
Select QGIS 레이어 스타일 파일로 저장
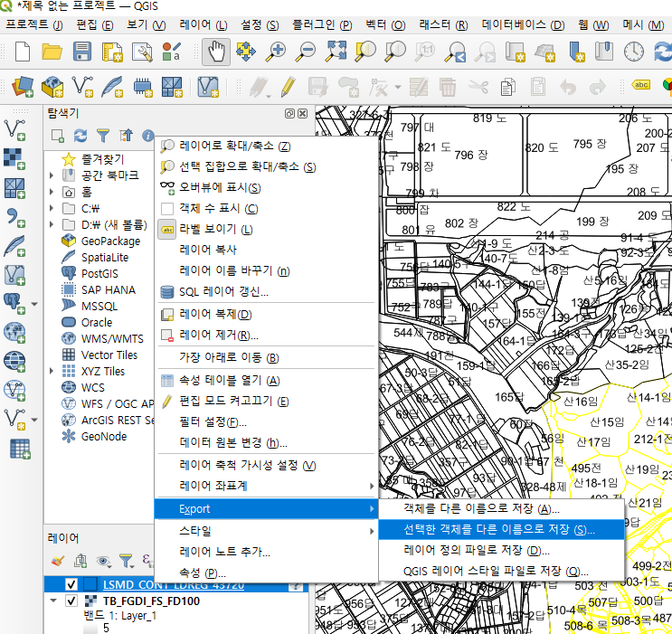pyautogui.click(x=501, y=571)
